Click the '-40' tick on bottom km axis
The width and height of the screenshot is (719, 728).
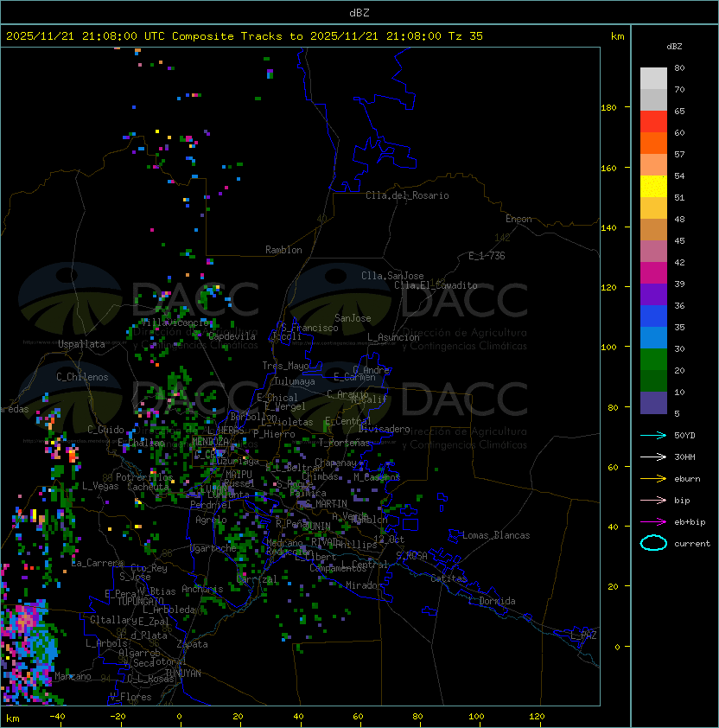[57, 717]
